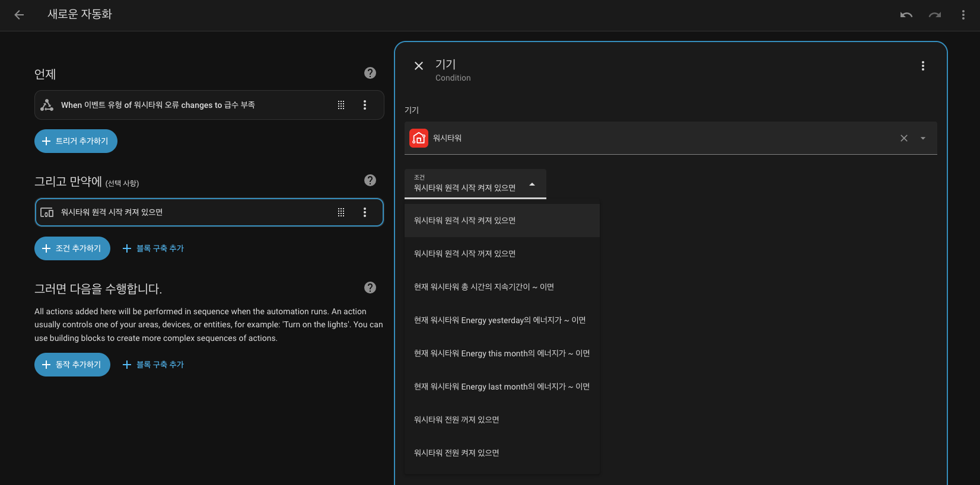Click the back arrow in header
This screenshot has width=980, height=485.
coord(19,15)
